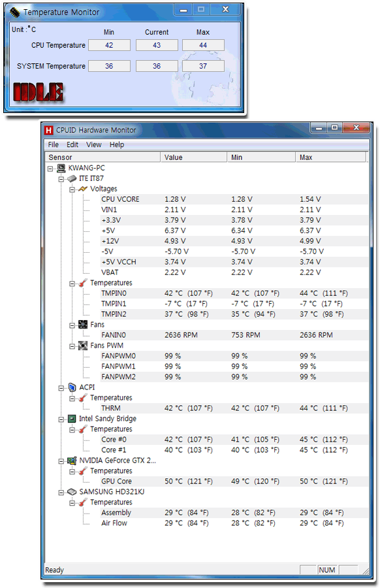This screenshot has width=380, height=588.
Task: Collapse the SAMSUNG HD321KJ node
Action: (61, 493)
